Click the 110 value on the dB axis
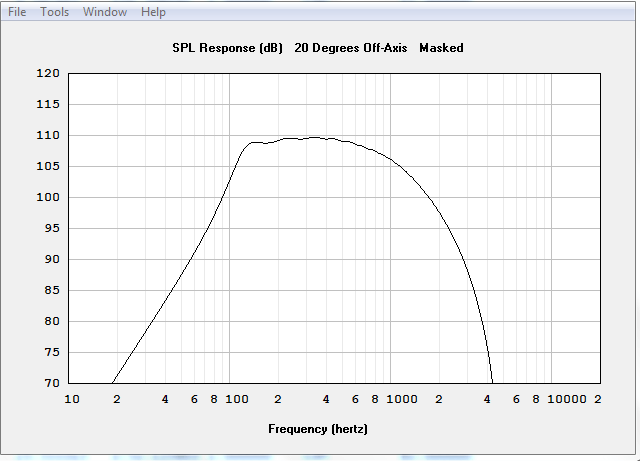 (48, 135)
